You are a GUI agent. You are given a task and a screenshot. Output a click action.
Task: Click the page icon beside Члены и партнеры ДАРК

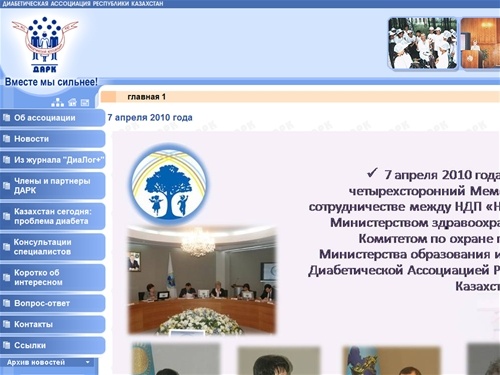point(6,186)
